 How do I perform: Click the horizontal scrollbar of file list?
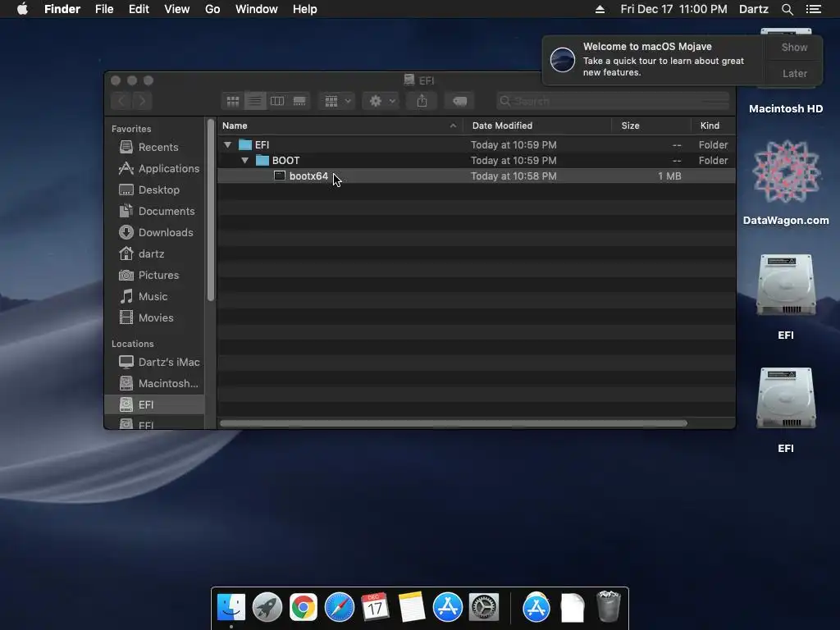pos(454,423)
